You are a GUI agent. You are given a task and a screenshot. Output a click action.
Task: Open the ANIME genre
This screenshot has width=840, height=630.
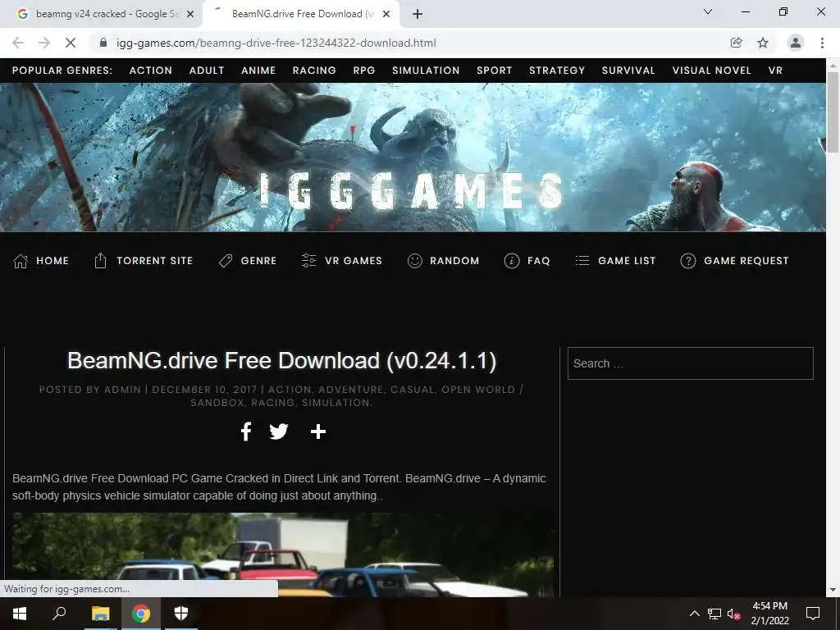click(x=258, y=71)
